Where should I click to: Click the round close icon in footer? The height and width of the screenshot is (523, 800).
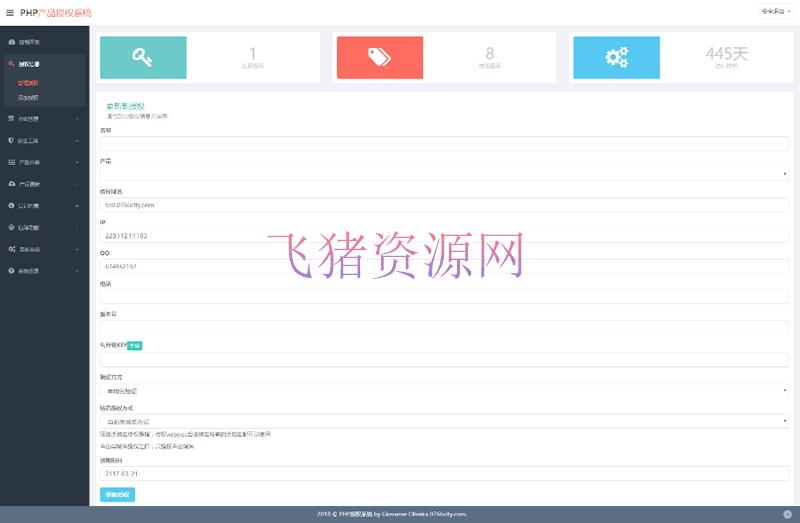click(787, 514)
